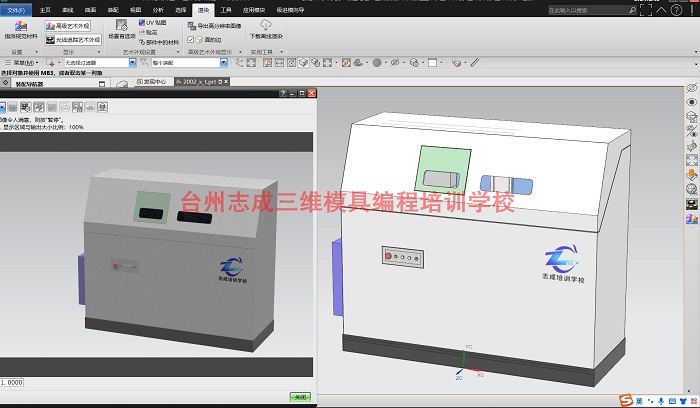Screen dimensions: 700x408
Task: Click the microphone icon in input bar
Action: coord(661,401)
